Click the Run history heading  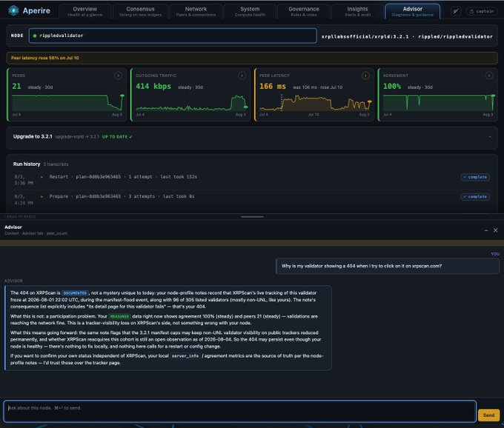click(27, 164)
